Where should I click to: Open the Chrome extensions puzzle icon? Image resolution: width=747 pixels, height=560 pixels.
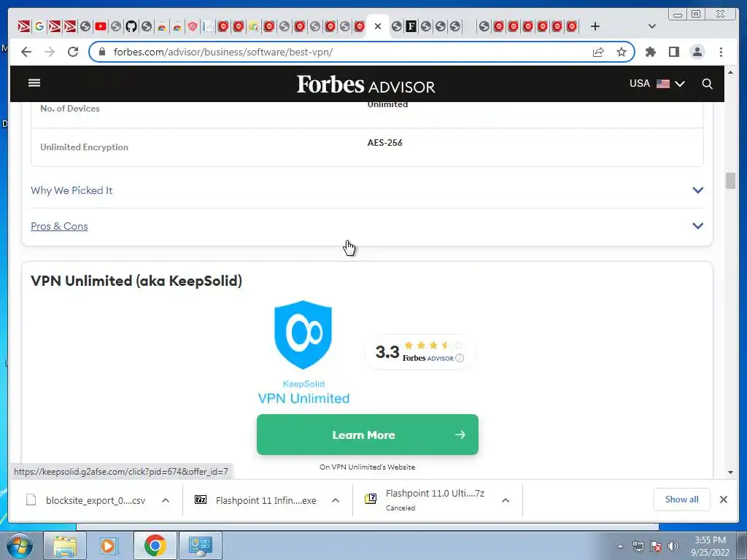tap(650, 52)
